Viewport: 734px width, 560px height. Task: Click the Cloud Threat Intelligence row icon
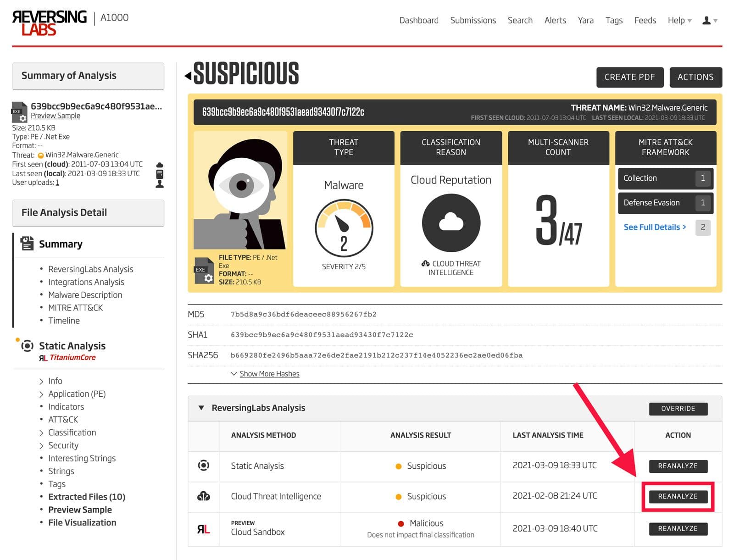point(204,496)
